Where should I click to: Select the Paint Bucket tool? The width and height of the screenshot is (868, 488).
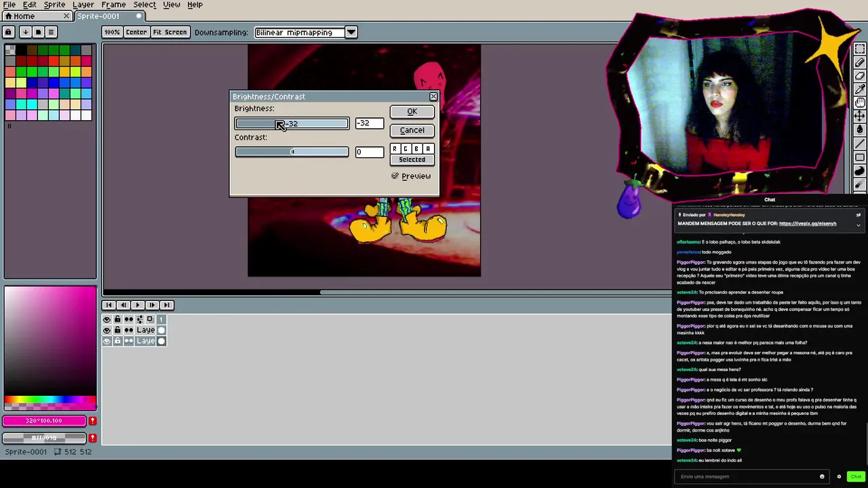(x=860, y=130)
